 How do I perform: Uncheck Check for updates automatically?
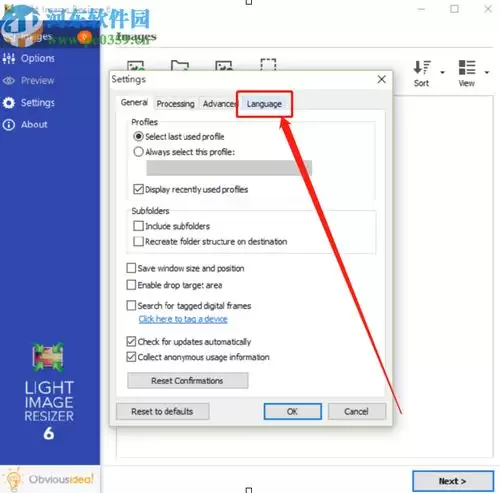point(131,342)
